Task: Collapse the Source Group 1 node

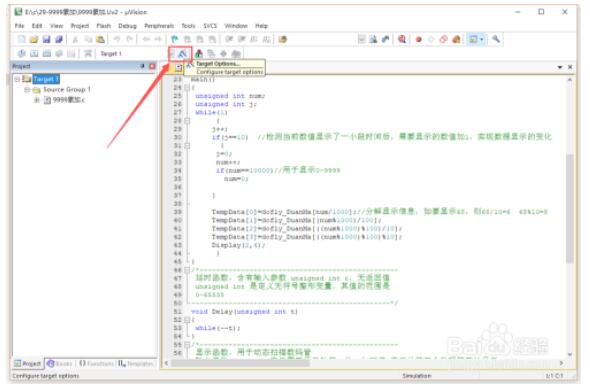Action: tap(27, 90)
